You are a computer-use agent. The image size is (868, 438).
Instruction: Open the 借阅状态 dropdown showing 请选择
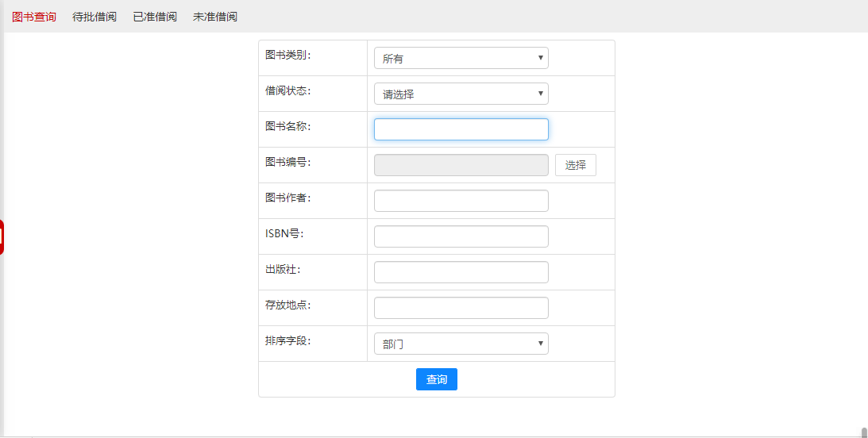coord(461,94)
